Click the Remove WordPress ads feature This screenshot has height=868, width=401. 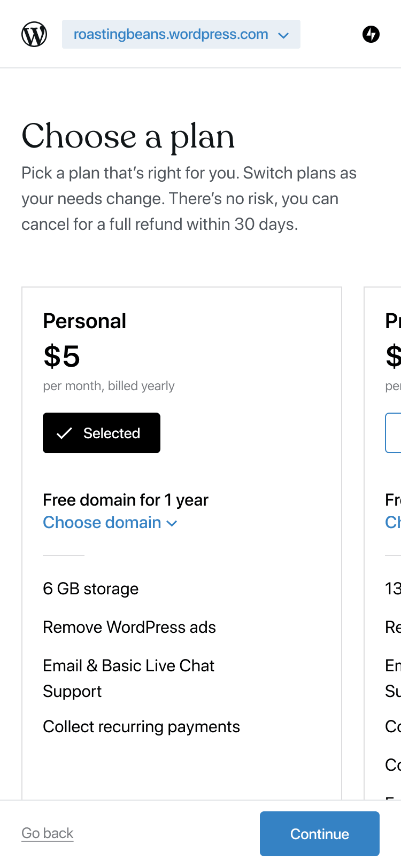129,627
